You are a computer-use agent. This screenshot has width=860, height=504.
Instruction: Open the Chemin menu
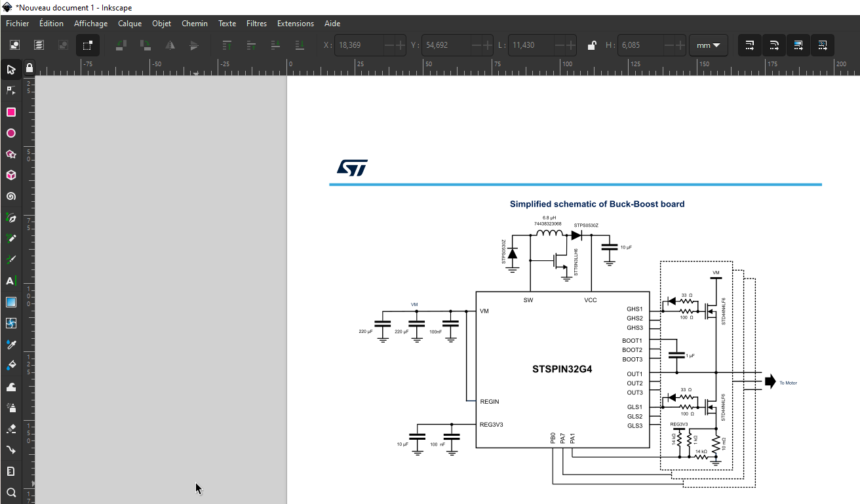pos(195,24)
